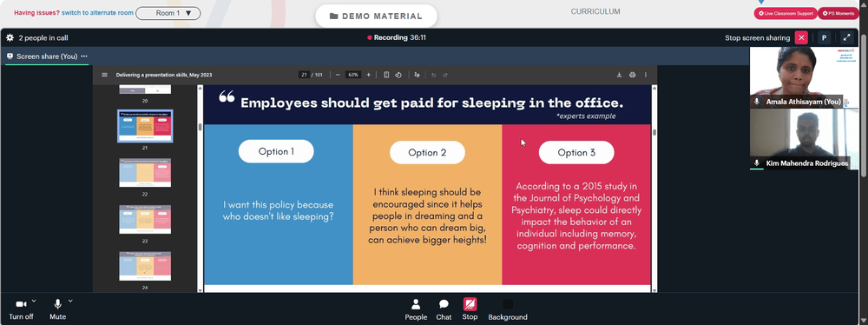This screenshot has width=868, height=325.
Task: Click Live Classroom Support button
Action: pos(786,13)
